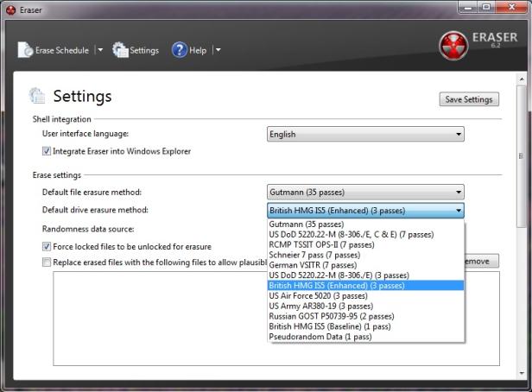Click the blue Help question mark icon

(x=179, y=50)
